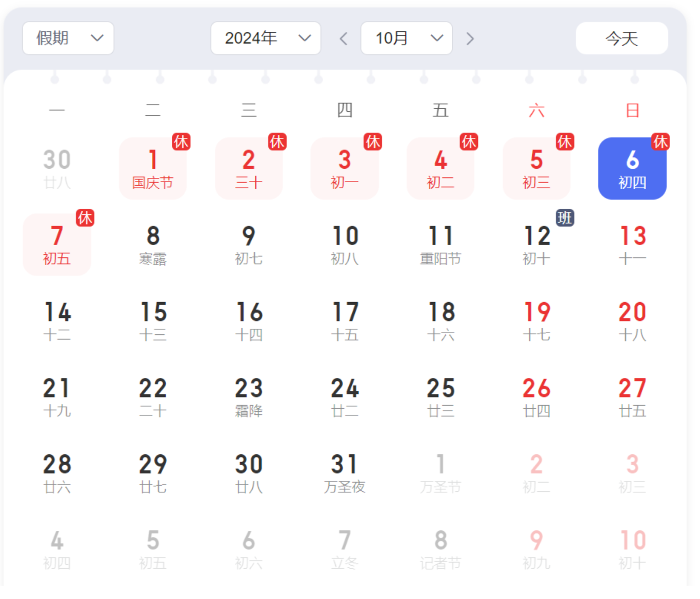Screen dimensions: 700x599
Task: Select October 2 三十
Action: point(249,168)
